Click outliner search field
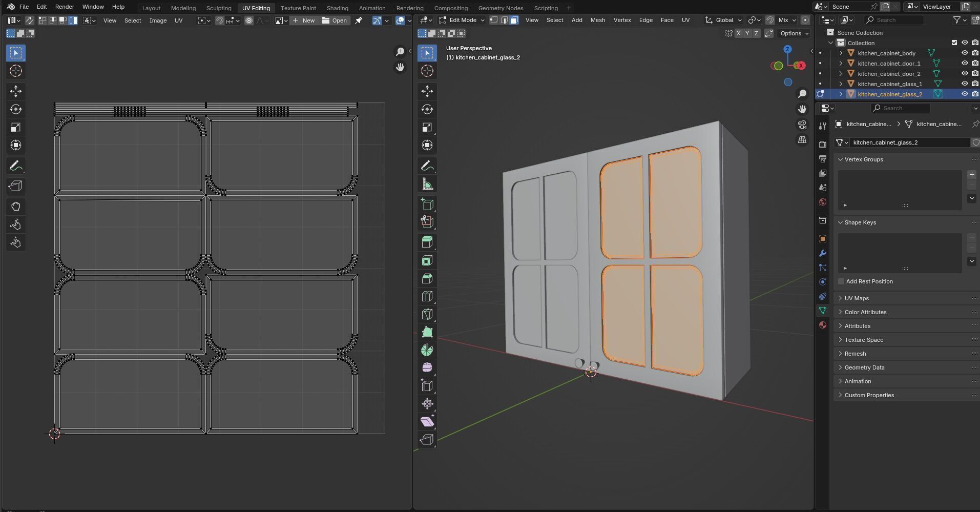The image size is (980, 512). click(894, 20)
